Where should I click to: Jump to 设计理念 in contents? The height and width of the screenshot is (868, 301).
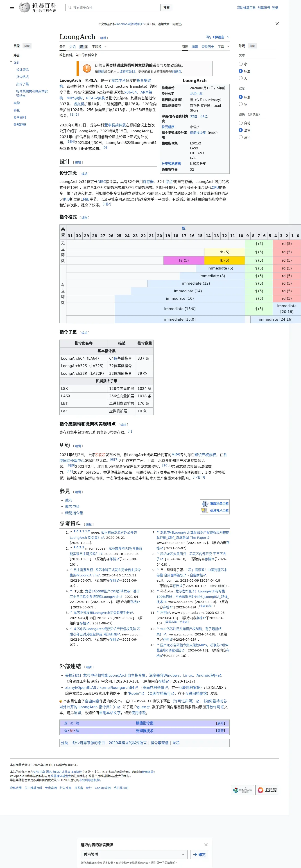point(23,70)
